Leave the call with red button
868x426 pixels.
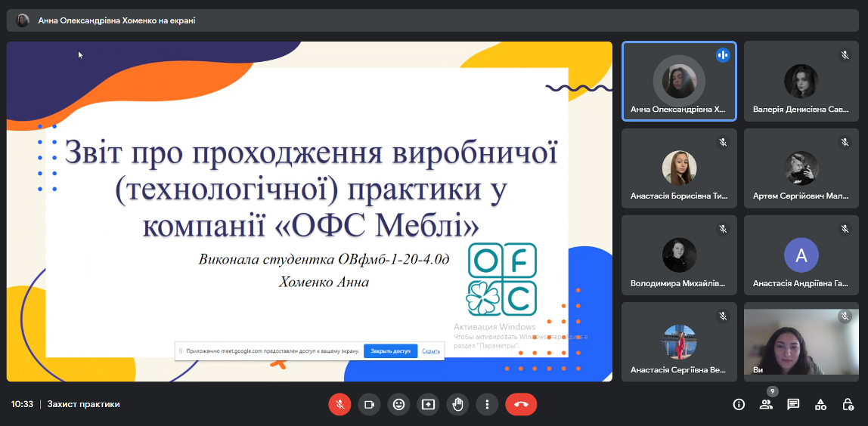pos(521,404)
